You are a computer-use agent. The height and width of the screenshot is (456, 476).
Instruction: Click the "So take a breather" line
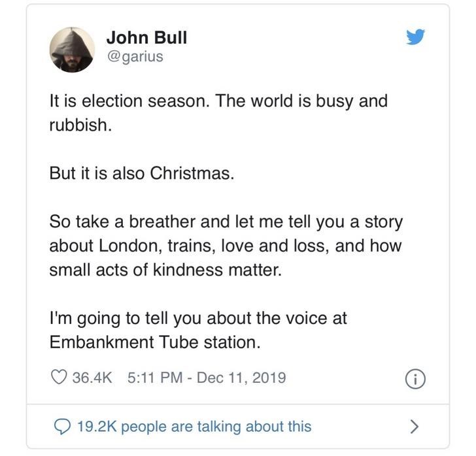[226, 221]
